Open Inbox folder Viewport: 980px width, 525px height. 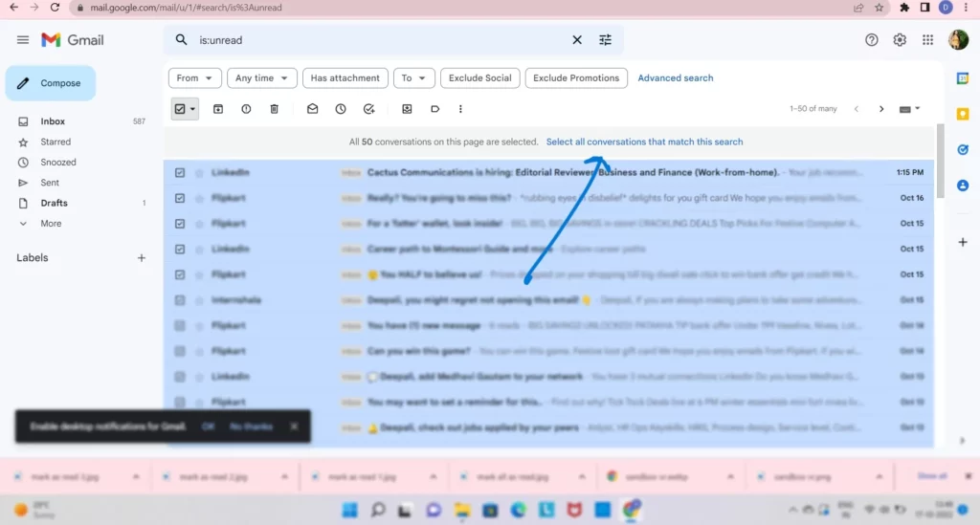[53, 121]
